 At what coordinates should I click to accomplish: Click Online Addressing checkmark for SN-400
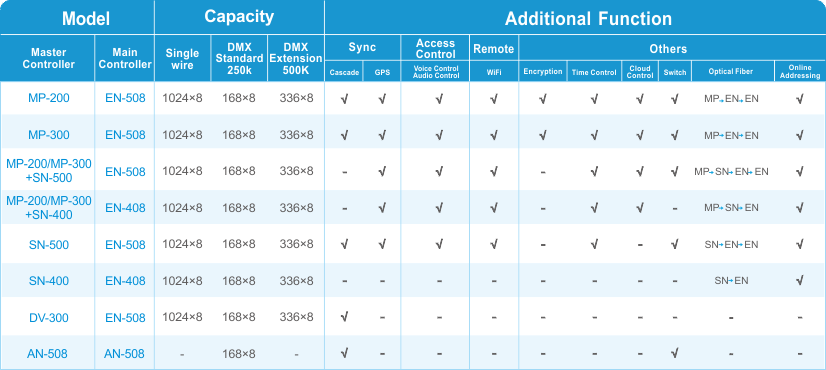pyautogui.click(x=800, y=280)
